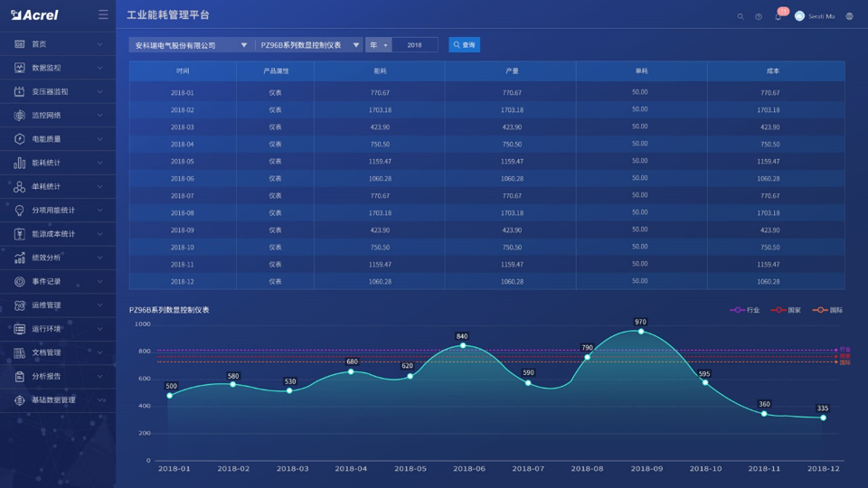Click the 电能质量 shield icon in sidebar
This screenshot has height=488, width=868.
pyautogui.click(x=20, y=139)
